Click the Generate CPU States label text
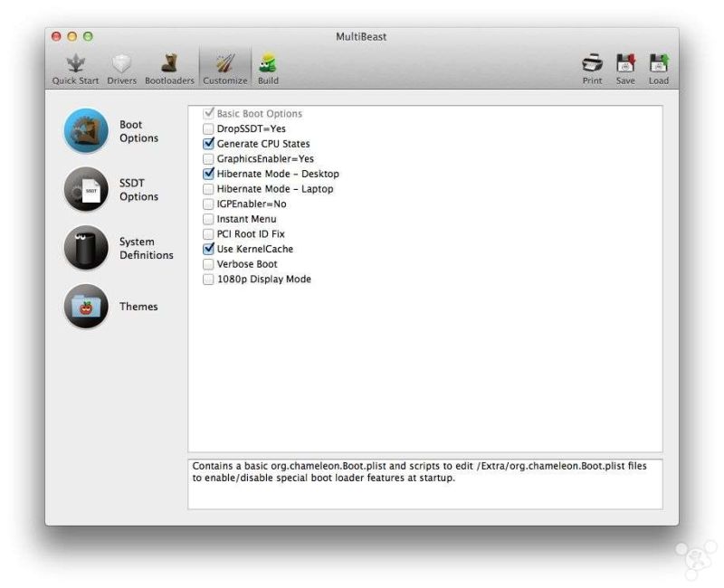 pyautogui.click(x=263, y=144)
